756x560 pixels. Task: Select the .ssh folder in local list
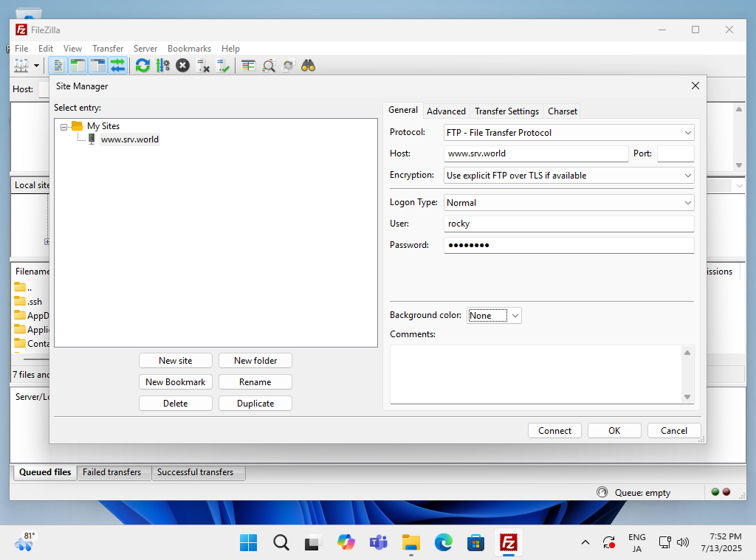click(29, 302)
